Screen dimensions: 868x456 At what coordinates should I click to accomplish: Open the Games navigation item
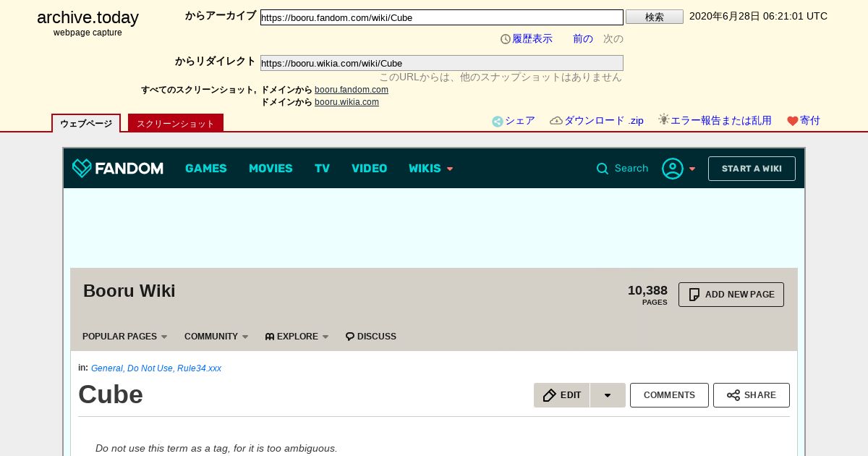(x=206, y=169)
